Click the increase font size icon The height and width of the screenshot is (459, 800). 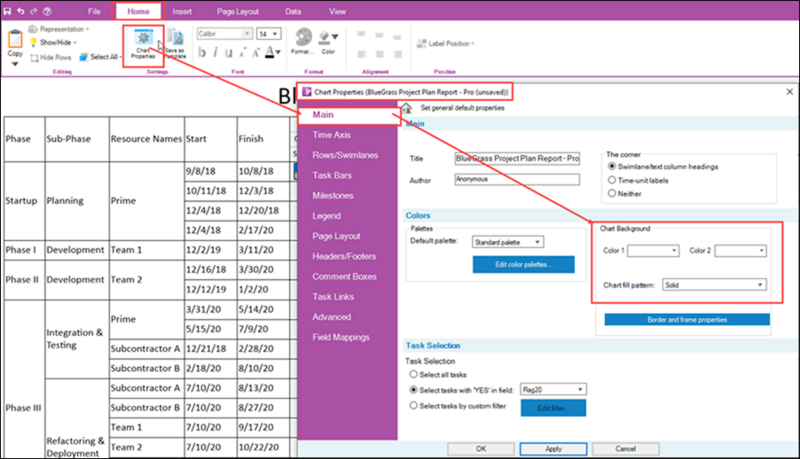click(255, 53)
